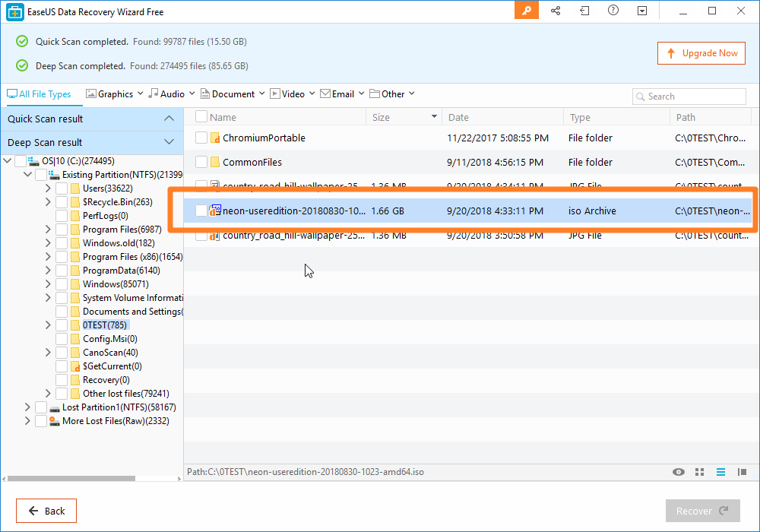Sort by the Type column header

click(x=616, y=117)
